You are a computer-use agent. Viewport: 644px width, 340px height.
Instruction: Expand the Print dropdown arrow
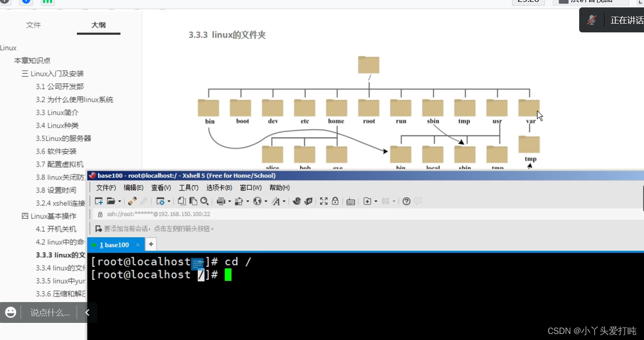tap(230, 201)
